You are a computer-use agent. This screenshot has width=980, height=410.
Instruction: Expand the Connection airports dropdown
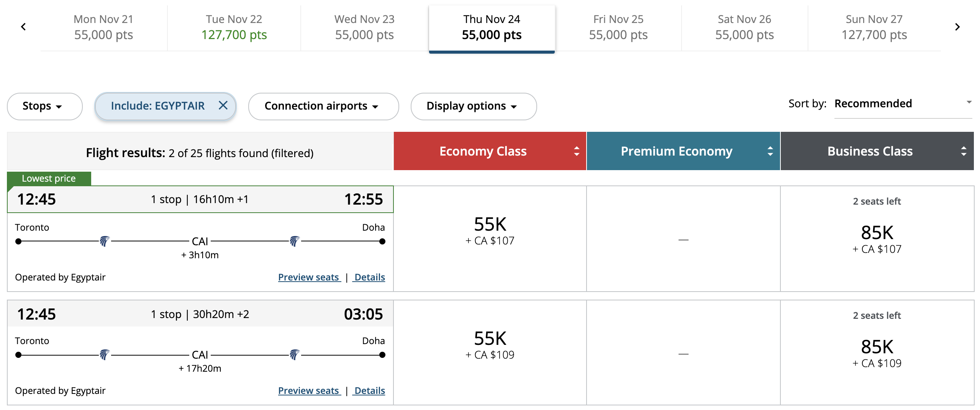point(323,106)
